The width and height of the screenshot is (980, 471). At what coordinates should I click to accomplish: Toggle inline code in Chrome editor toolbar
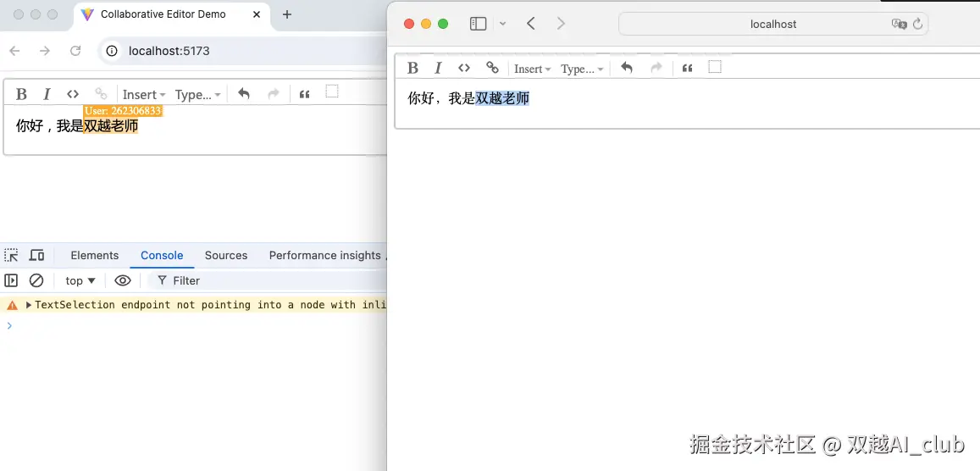pyautogui.click(x=73, y=94)
